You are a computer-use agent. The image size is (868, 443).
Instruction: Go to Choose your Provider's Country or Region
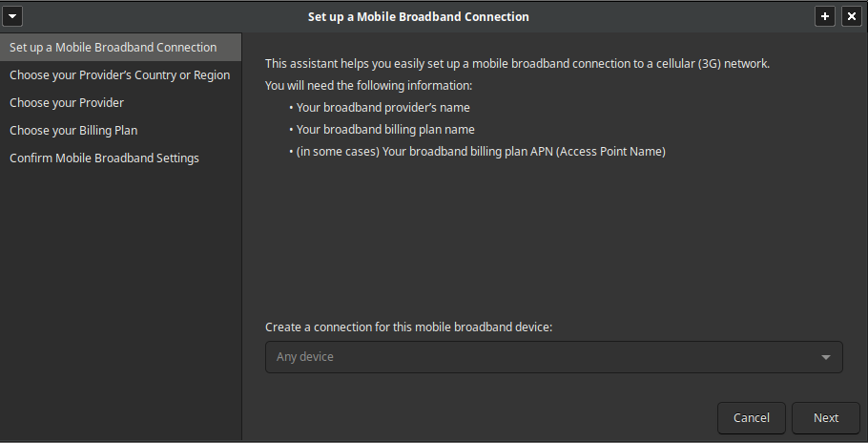[121, 74]
